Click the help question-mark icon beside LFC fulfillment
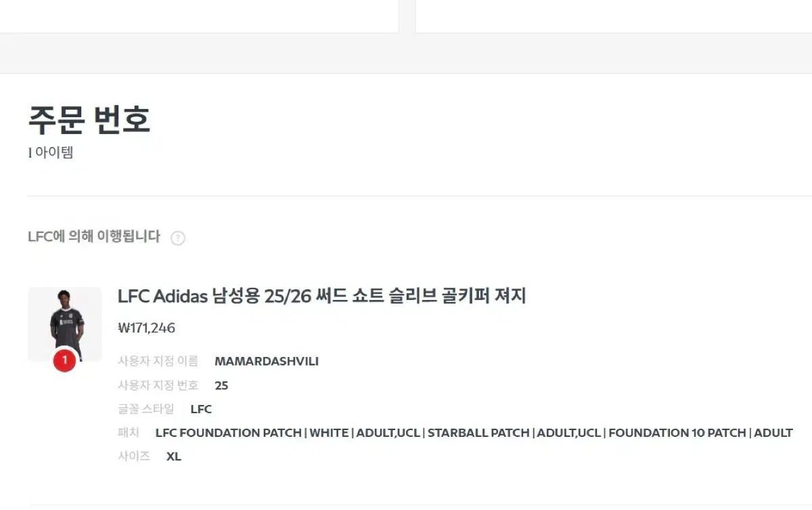Image resolution: width=812 pixels, height=510 pixels. click(x=178, y=238)
